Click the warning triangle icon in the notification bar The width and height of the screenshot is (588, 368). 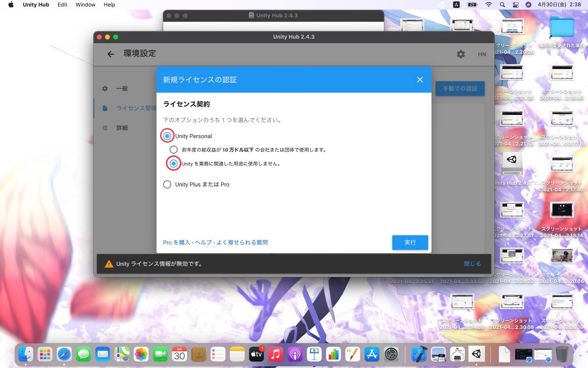pyautogui.click(x=109, y=264)
